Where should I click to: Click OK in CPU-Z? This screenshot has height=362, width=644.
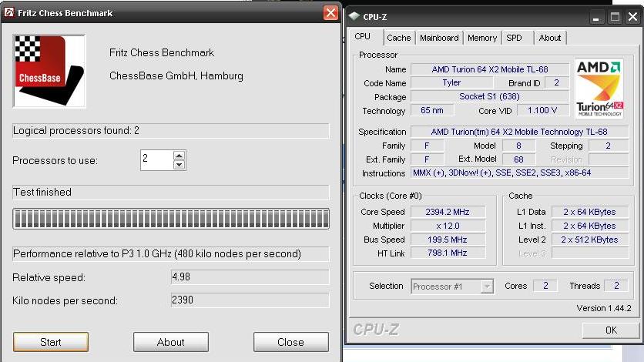coord(611,330)
